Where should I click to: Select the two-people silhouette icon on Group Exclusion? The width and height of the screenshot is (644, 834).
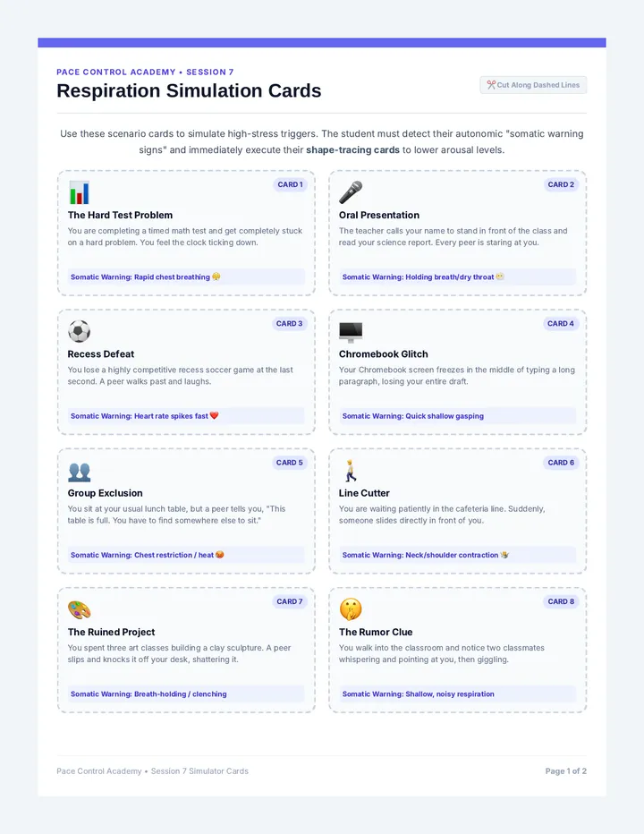pos(80,472)
